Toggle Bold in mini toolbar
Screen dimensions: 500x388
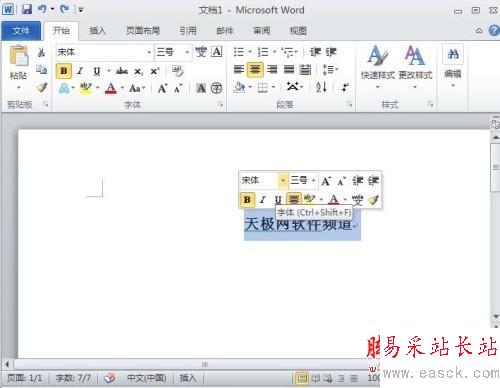247,200
